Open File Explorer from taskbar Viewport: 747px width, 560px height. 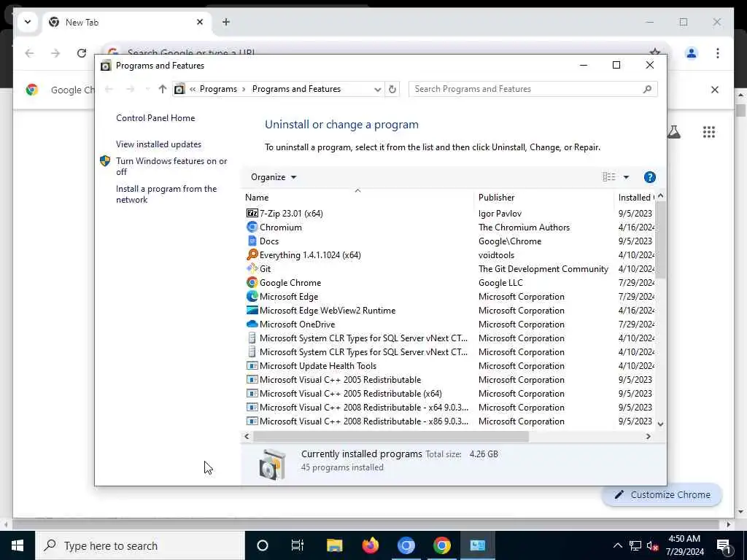point(334,545)
